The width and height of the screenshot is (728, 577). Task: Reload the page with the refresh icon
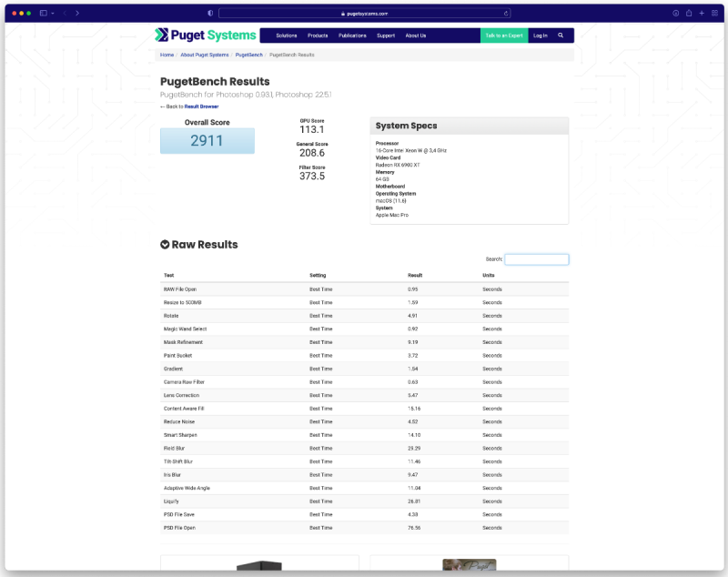click(506, 14)
